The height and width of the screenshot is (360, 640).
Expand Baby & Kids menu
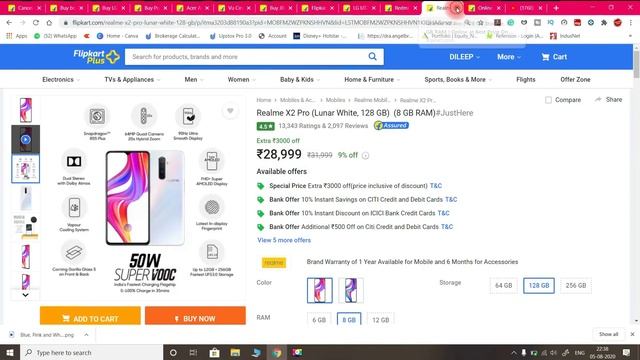(300, 80)
